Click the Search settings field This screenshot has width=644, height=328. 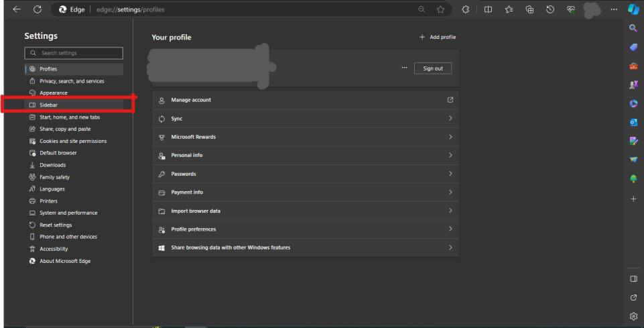click(x=74, y=53)
